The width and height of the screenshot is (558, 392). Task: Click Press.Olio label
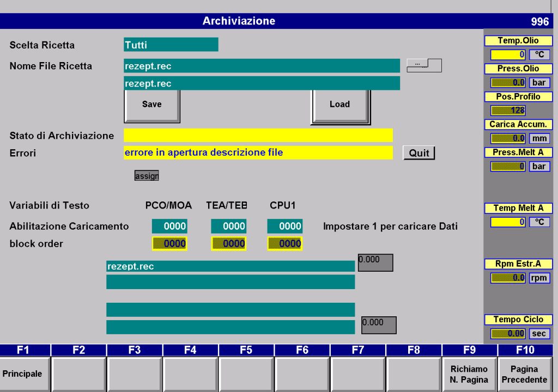click(x=518, y=69)
